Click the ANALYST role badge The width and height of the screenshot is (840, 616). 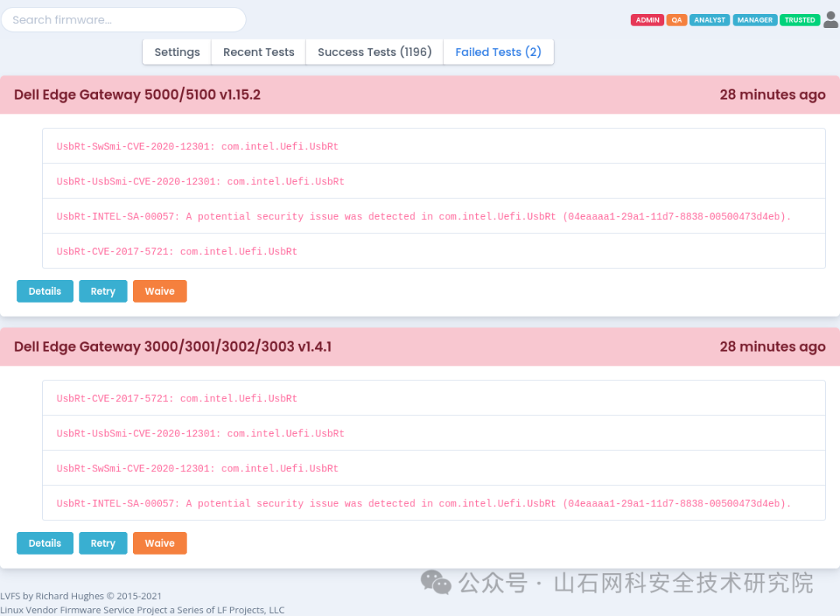709,19
